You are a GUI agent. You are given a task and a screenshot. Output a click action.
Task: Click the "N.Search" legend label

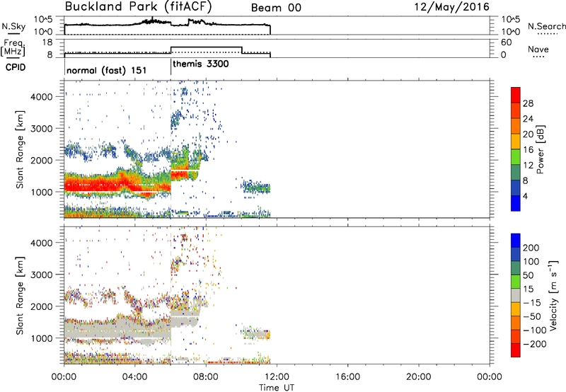pyautogui.click(x=546, y=26)
